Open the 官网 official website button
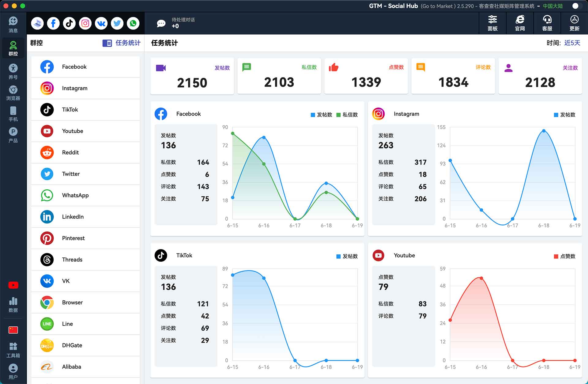 coord(520,23)
